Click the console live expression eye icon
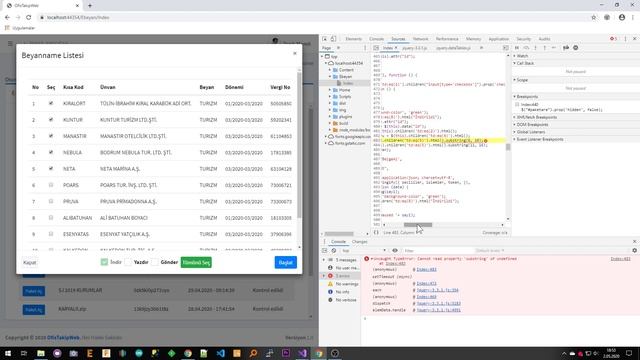 tap(395, 250)
